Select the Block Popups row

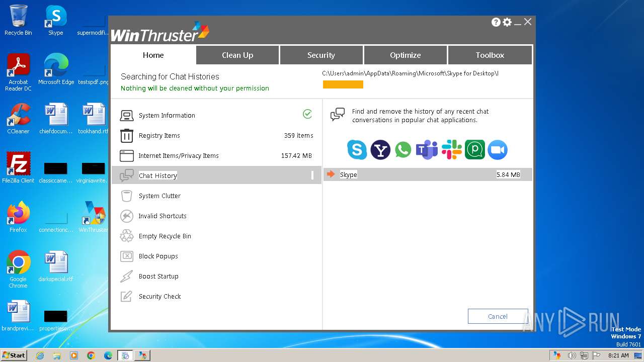click(x=216, y=256)
